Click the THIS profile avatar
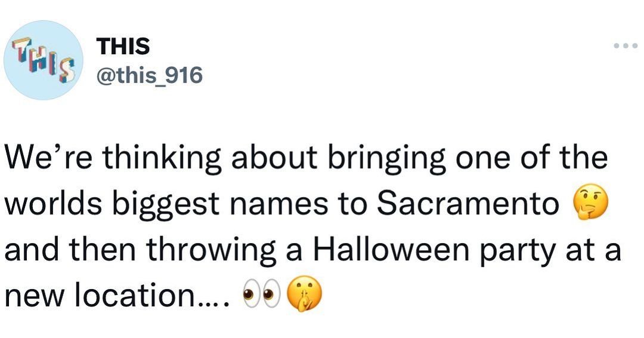Screen dimensions: 644x338 pyautogui.click(x=43, y=60)
